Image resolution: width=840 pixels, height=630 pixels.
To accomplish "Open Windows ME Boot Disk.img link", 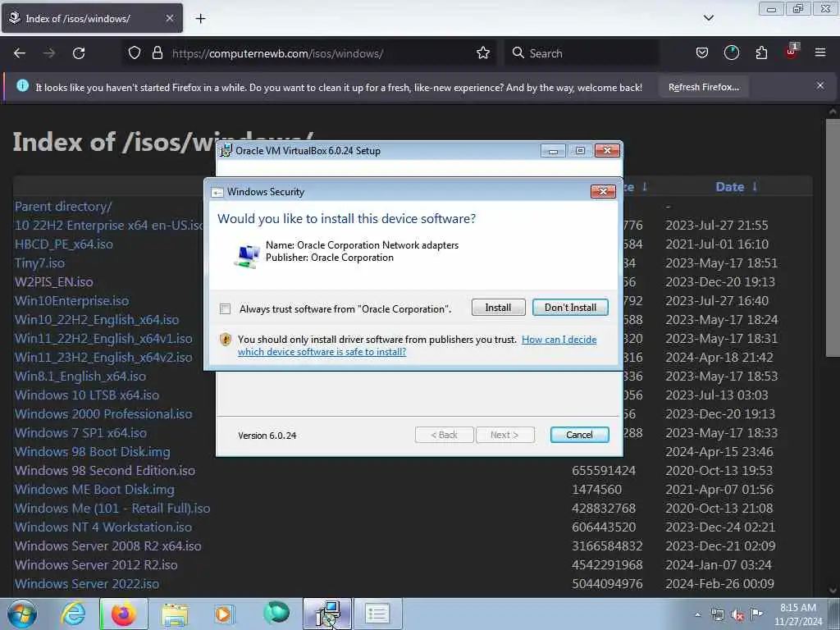I will tap(94, 490).
